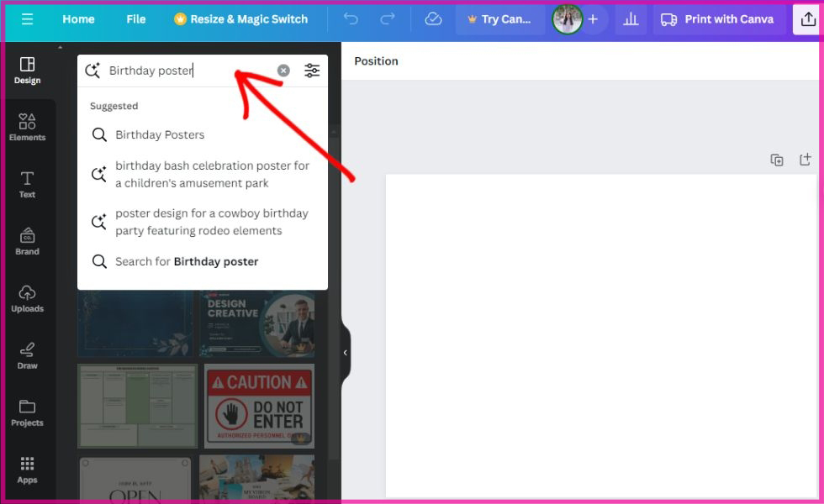Open the Brand sidebar tab
This screenshot has height=504, width=824.
pos(27,242)
